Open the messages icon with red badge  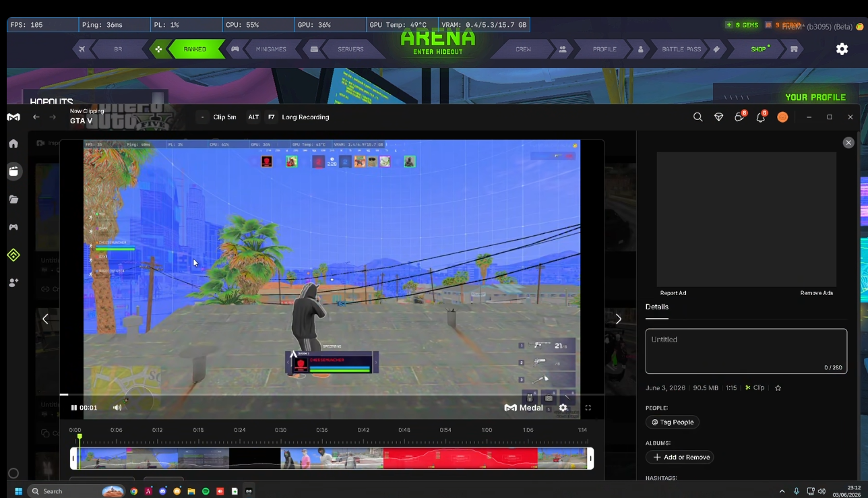(x=739, y=117)
